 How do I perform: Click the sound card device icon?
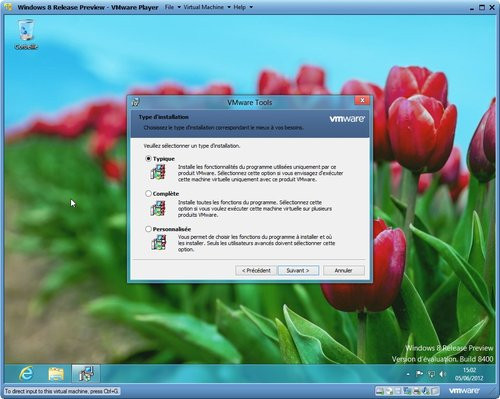pyautogui.click(x=426, y=391)
